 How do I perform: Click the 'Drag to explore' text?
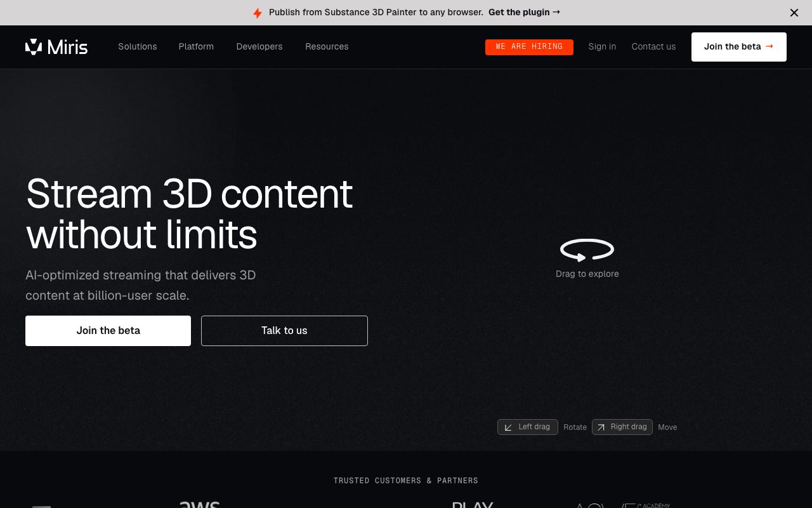tap(587, 274)
